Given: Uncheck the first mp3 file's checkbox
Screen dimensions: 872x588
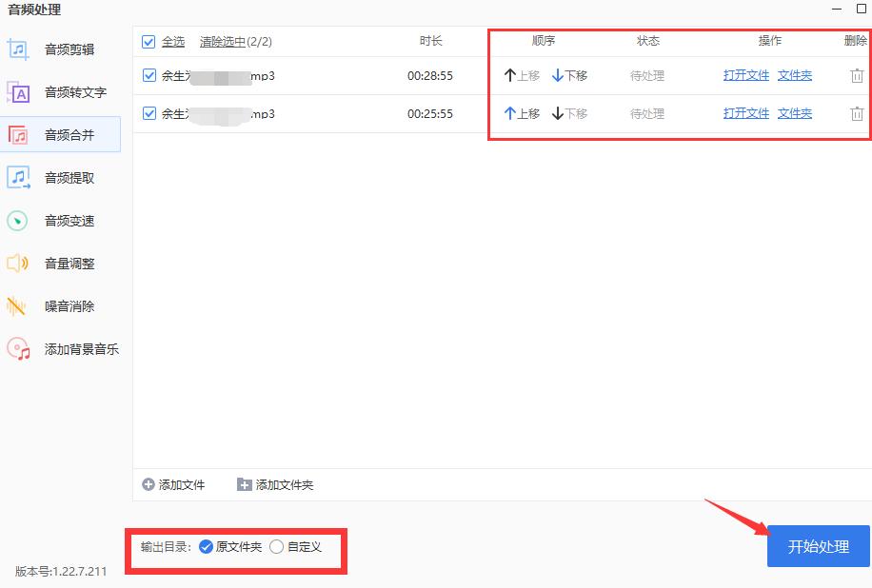Looking at the screenshot, I should 149,75.
